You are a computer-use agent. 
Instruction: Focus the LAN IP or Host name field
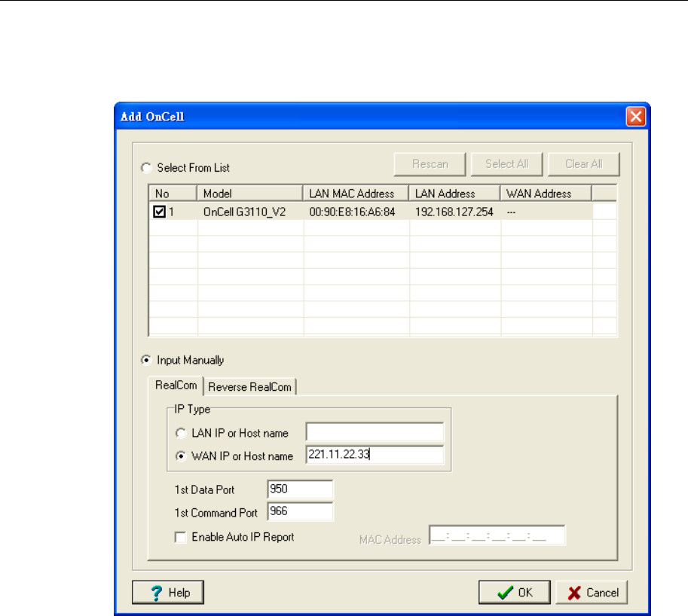[375, 432]
